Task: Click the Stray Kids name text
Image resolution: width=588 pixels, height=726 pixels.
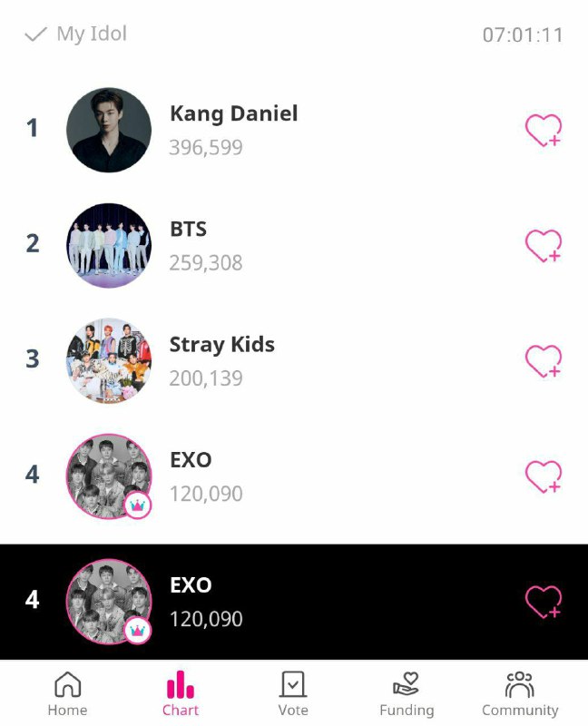Action: click(222, 345)
